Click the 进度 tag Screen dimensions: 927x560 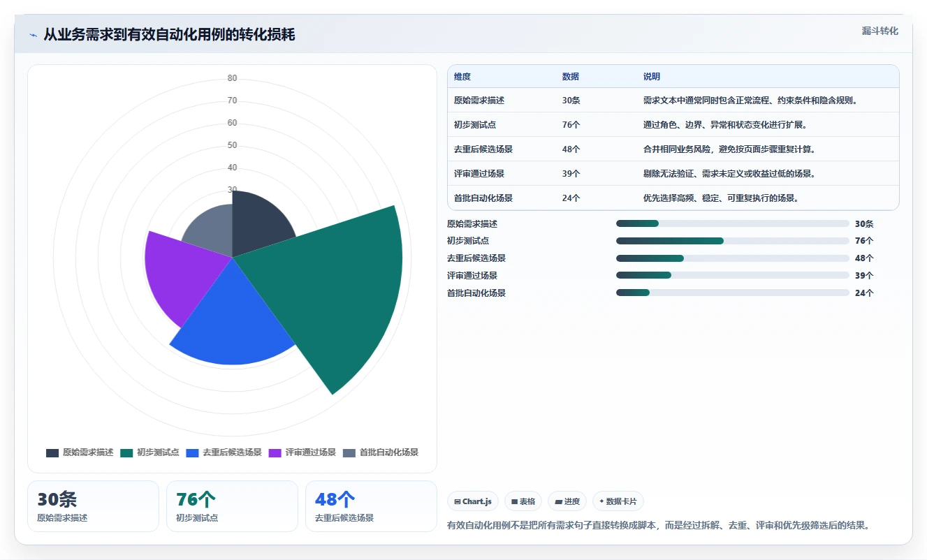coord(567,501)
